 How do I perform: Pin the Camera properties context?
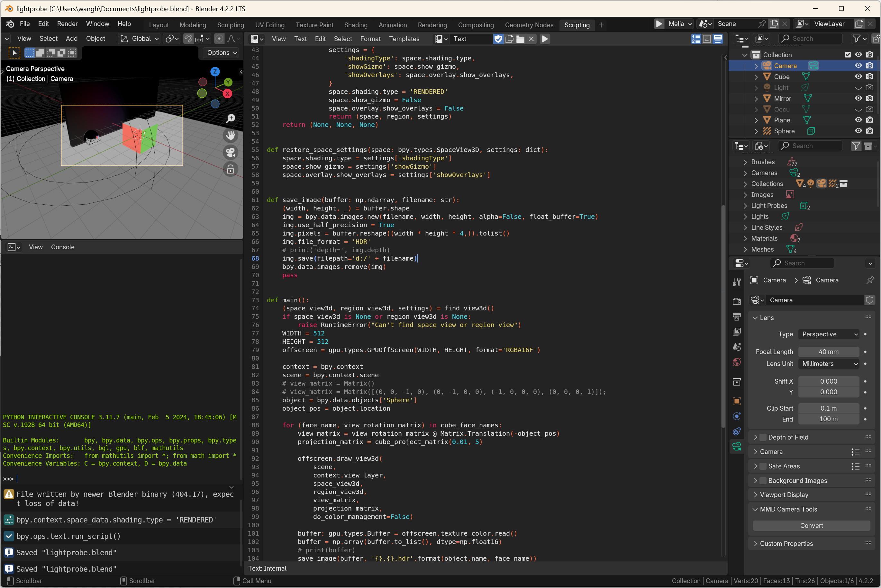pos(870,280)
